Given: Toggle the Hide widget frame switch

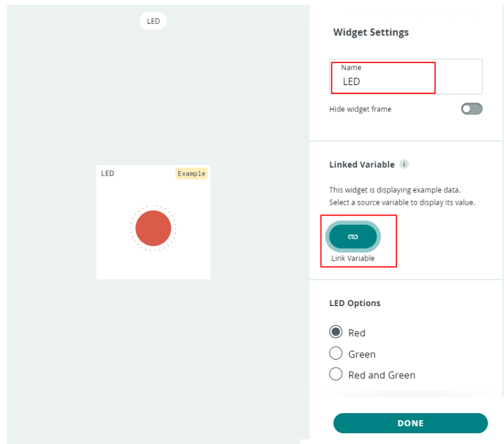Looking at the screenshot, I should [471, 109].
